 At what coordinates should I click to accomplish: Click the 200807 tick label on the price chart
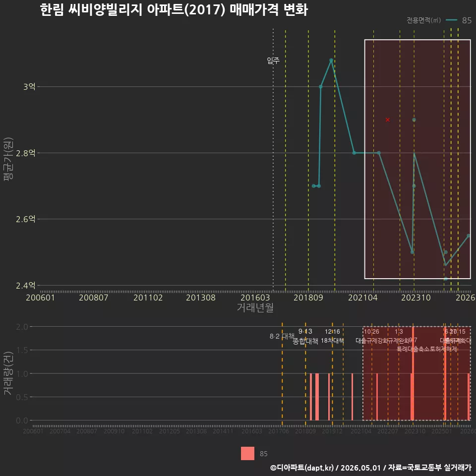[x=94, y=297]
